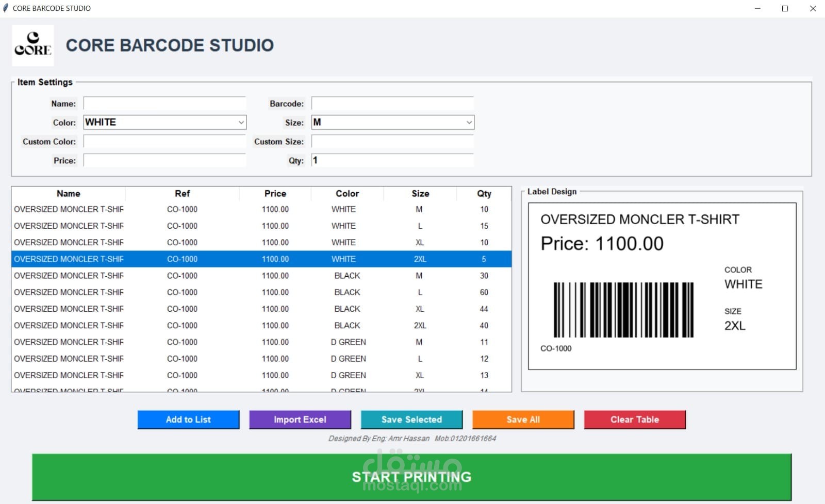Click the 'Label Design' group label

tap(552, 192)
